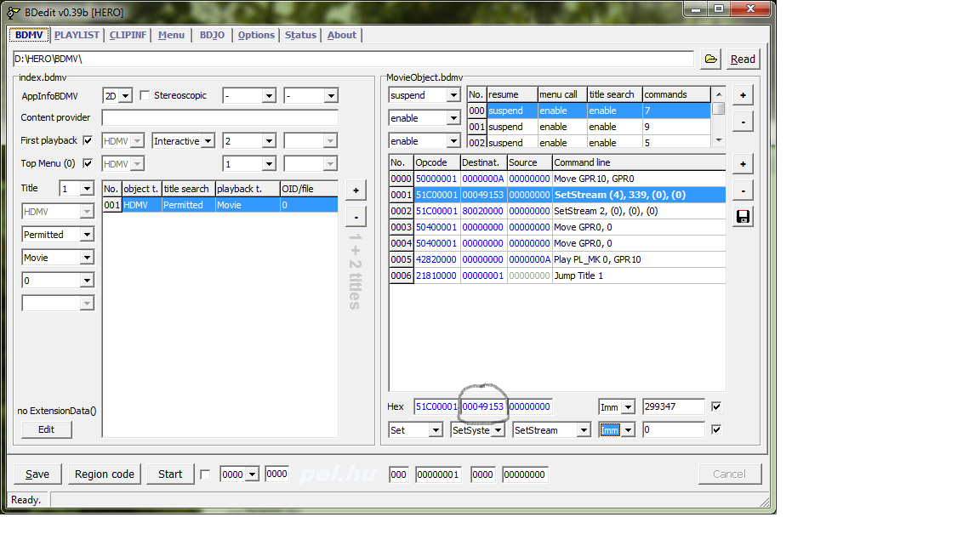Click the hex destination field 00049153

tap(482, 406)
